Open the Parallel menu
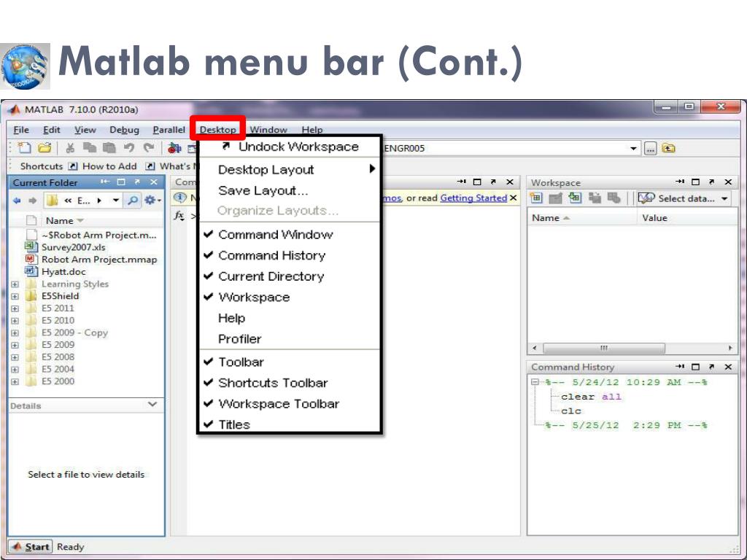The width and height of the screenshot is (747, 560). (x=169, y=130)
